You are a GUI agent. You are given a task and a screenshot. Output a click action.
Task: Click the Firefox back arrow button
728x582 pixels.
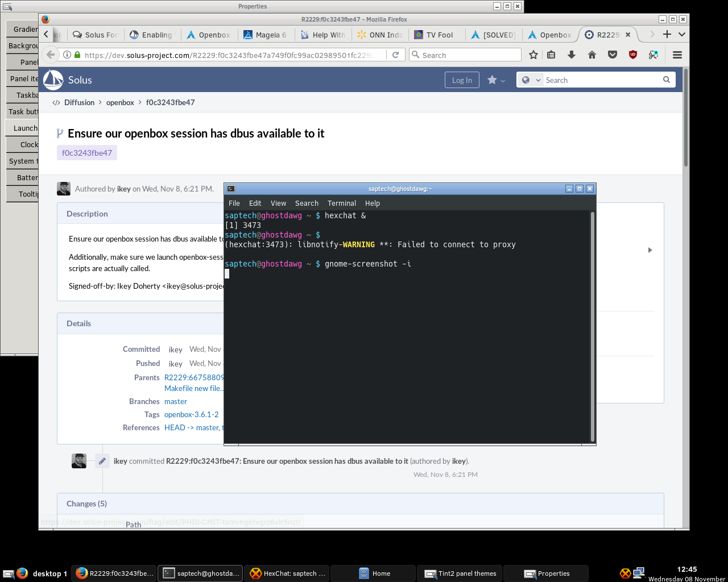click(x=51, y=55)
